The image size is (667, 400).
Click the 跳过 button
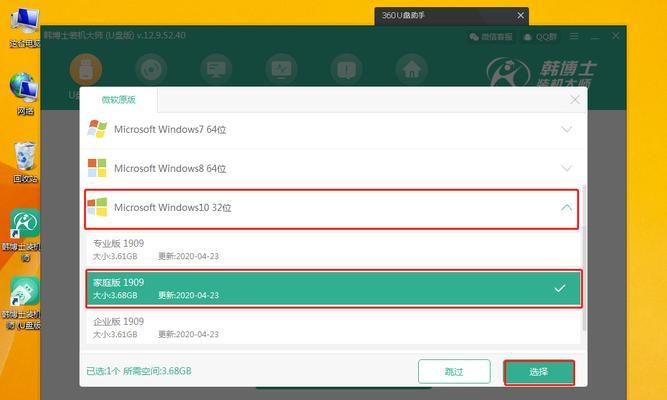pos(454,371)
